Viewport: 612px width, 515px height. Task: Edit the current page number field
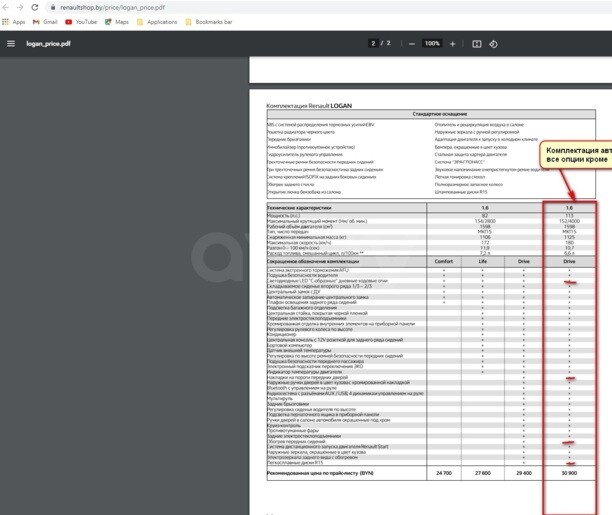pos(373,43)
